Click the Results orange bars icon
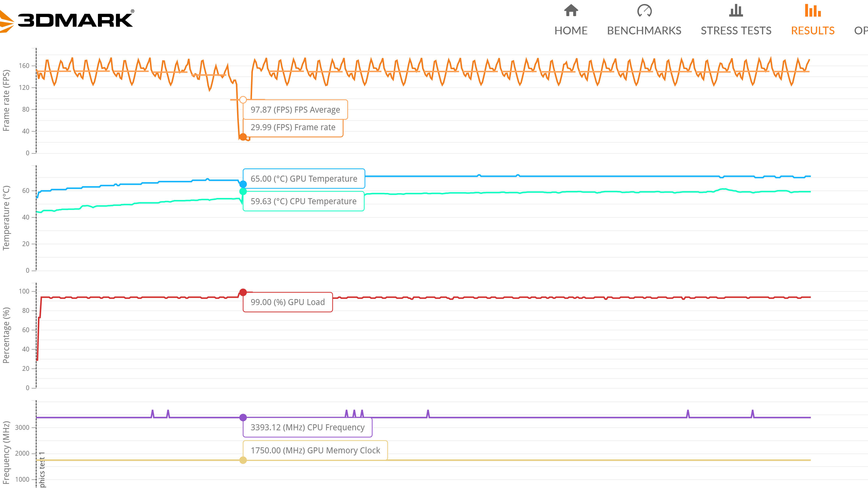Image resolution: width=868 pixels, height=488 pixels. 813,11
